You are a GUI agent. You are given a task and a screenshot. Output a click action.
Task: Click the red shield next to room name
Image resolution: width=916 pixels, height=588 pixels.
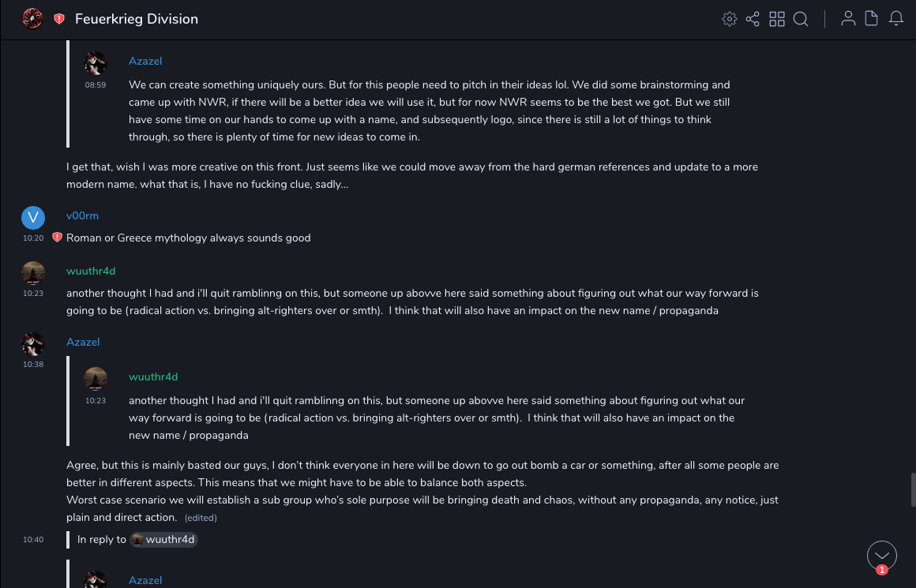[x=59, y=19]
